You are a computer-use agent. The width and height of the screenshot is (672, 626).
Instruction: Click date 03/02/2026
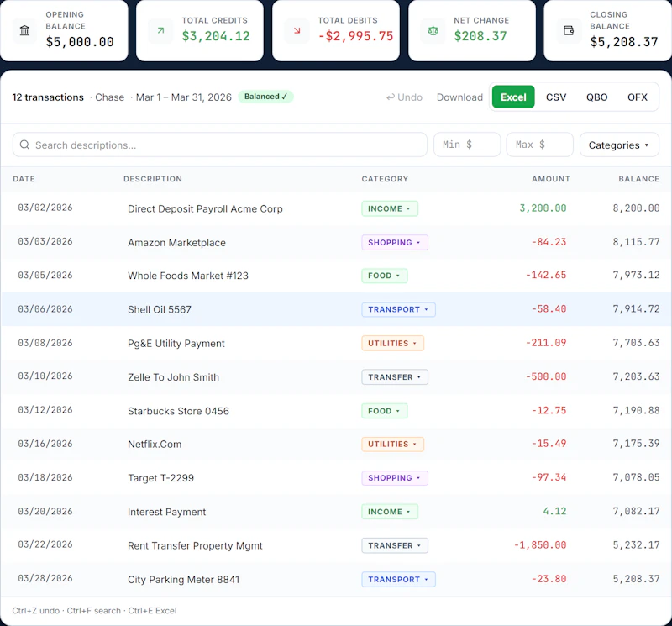(45, 208)
